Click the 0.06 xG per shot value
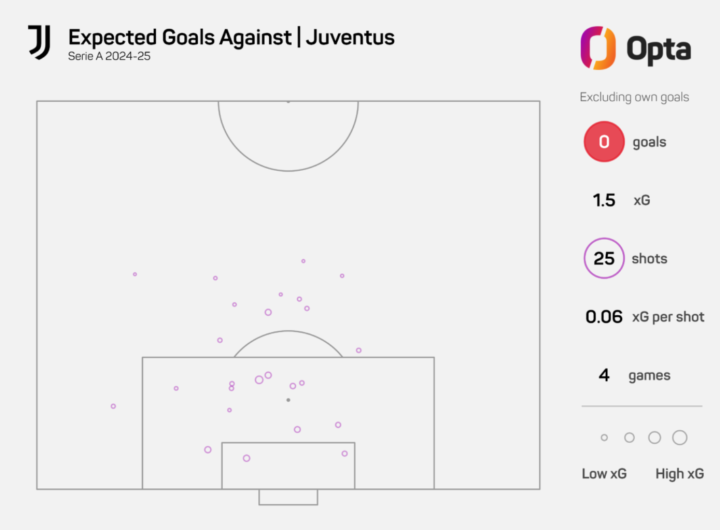The width and height of the screenshot is (720, 530). 604,317
